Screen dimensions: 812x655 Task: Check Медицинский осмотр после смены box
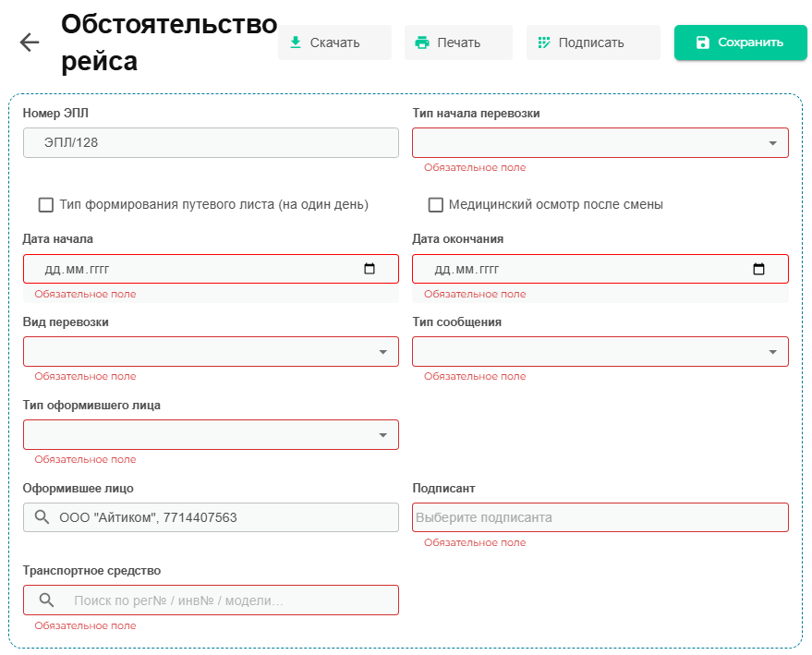click(x=436, y=204)
